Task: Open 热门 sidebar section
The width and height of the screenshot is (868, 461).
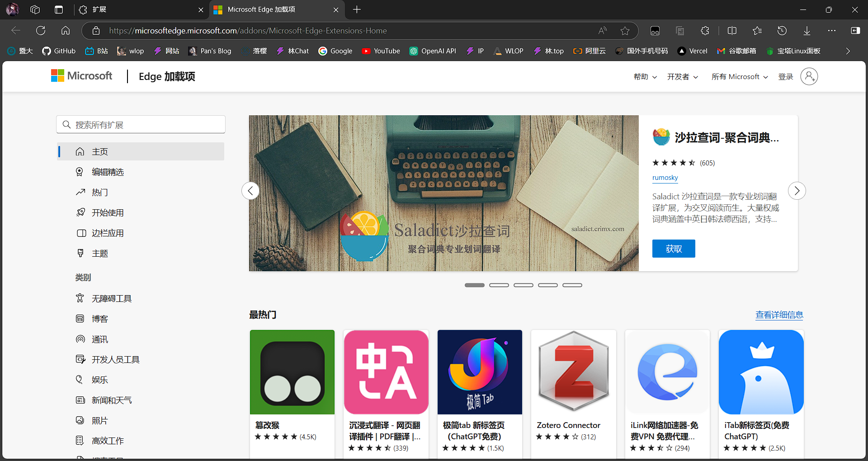Action: click(x=141, y=192)
